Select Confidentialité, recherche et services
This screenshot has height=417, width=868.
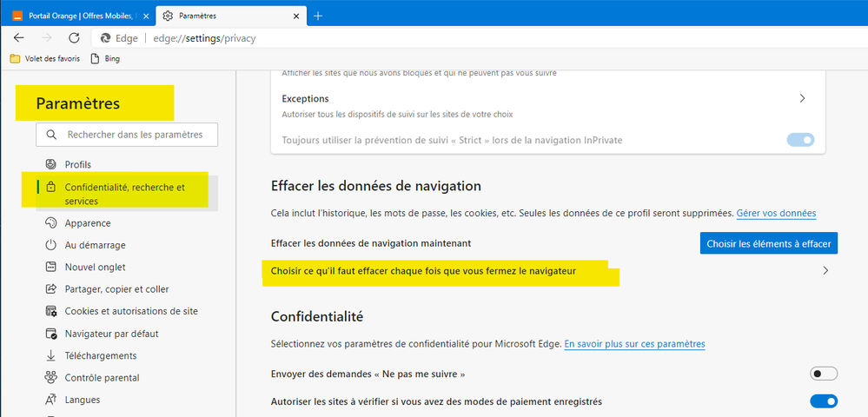coord(127,194)
